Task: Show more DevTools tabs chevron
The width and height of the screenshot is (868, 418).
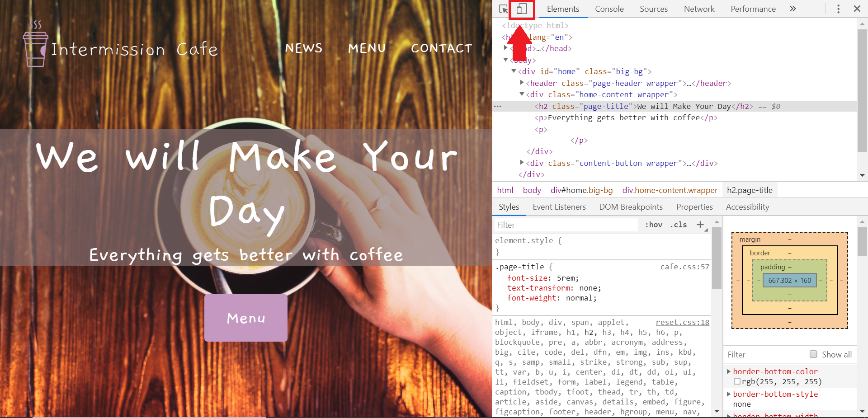Action: coord(793,9)
